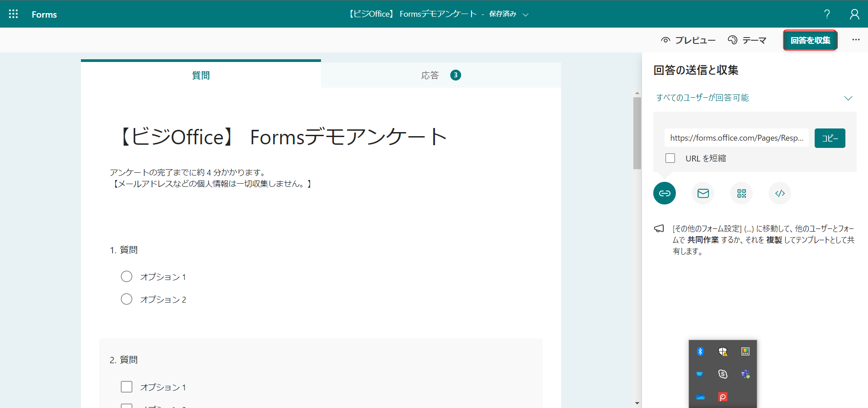Click the header form name 【ビジOffice】 Formsデモアンケート
The height and width of the screenshot is (408, 868).
pos(411,14)
